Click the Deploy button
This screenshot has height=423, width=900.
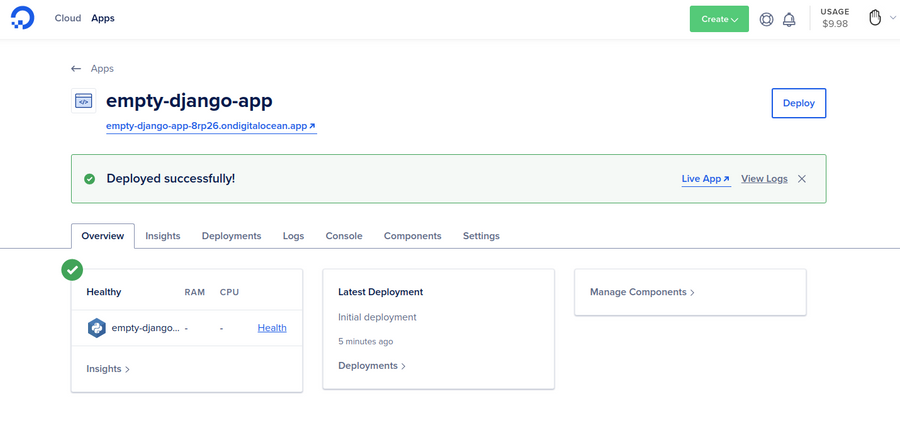pyautogui.click(x=798, y=103)
